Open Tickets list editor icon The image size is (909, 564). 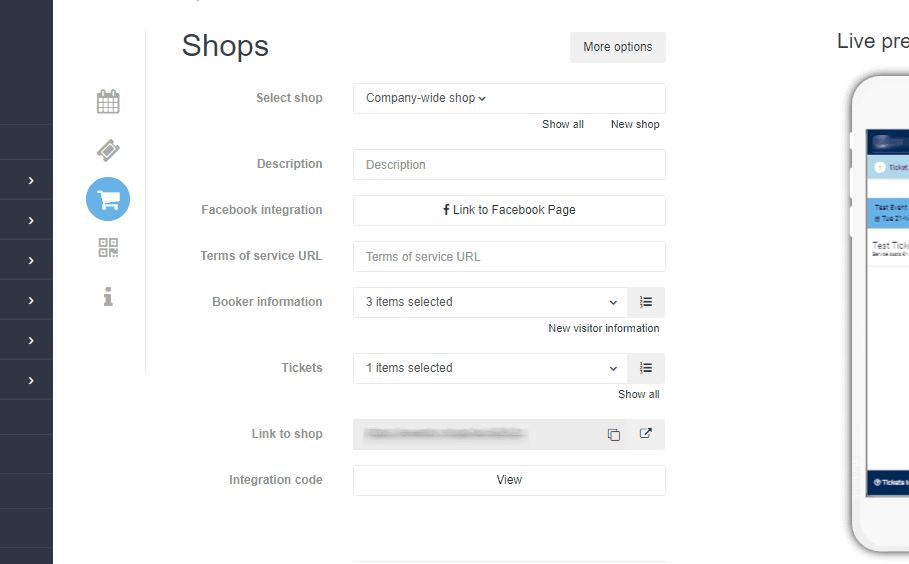click(646, 368)
